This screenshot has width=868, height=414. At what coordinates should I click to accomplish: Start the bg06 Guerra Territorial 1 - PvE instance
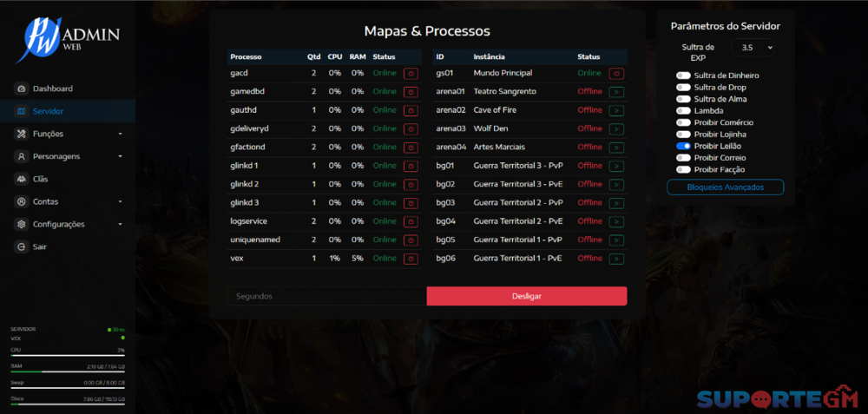tap(616, 259)
